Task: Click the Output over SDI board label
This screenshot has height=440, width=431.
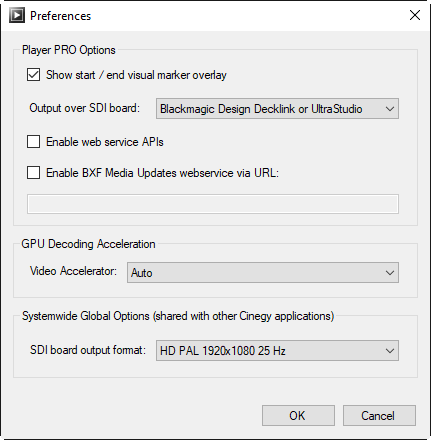Action: point(84,108)
